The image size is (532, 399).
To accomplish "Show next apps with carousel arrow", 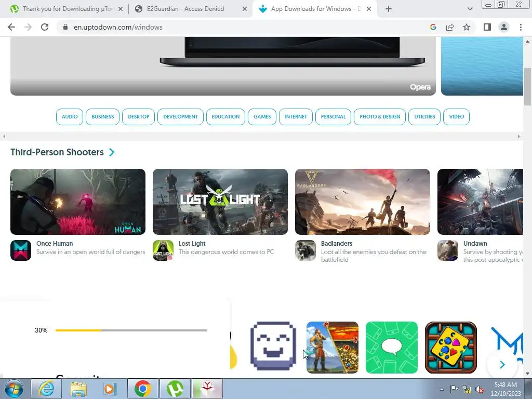I will tap(502, 365).
